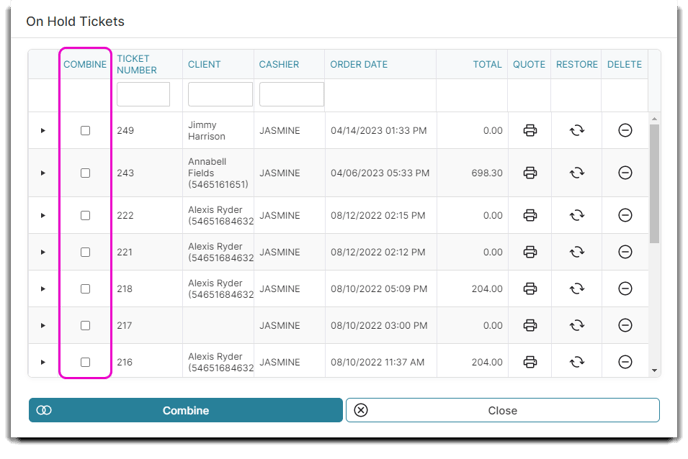Print quote for ticket 216

click(x=530, y=362)
